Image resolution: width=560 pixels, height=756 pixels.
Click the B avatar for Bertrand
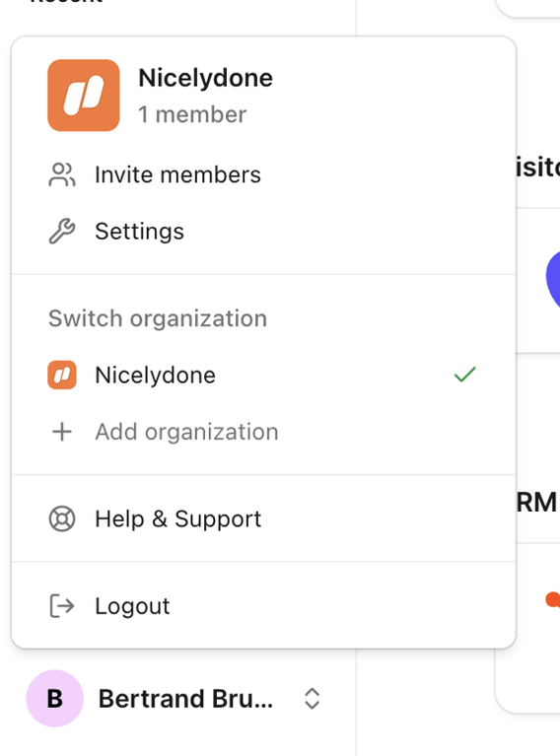(x=54, y=698)
